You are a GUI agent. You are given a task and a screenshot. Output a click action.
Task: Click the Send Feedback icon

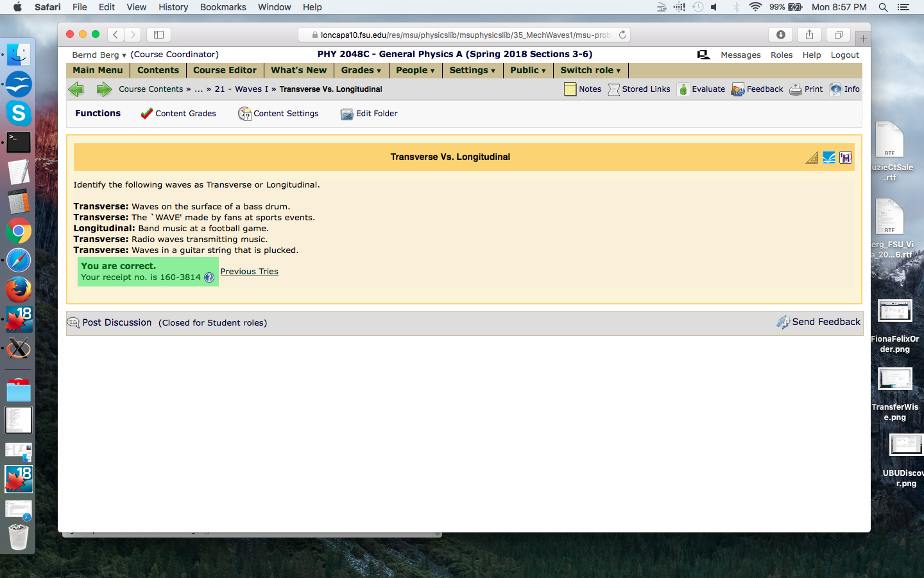point(783,322)
